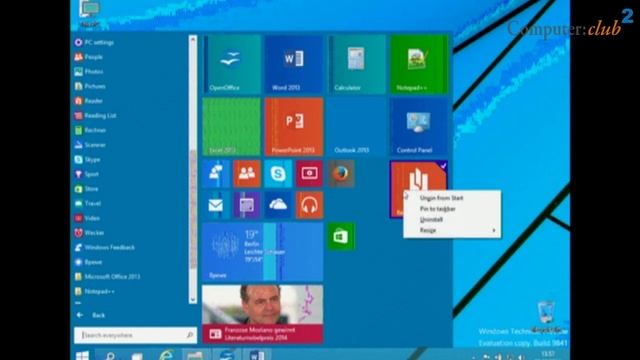Open Windows Feedback in the apps list
Image resolution: width=640 pixels, height=360 pixels.
point(105,247)
